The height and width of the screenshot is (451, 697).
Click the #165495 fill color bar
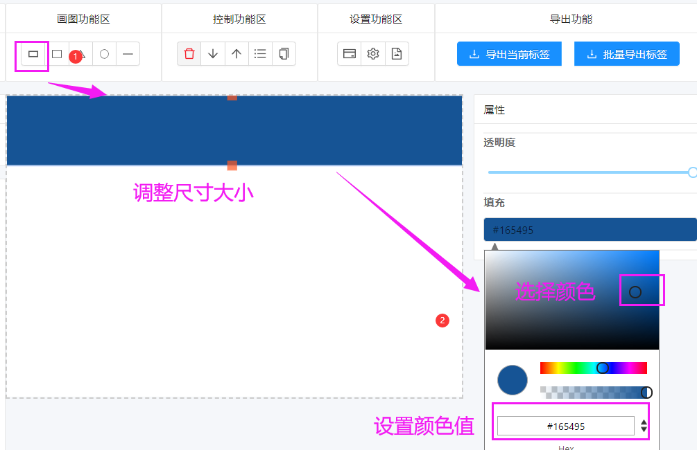tap(589, 230)
